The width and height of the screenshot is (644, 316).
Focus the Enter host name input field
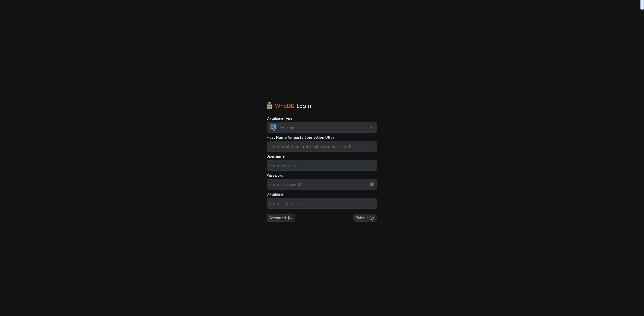(x=321, y=147)
